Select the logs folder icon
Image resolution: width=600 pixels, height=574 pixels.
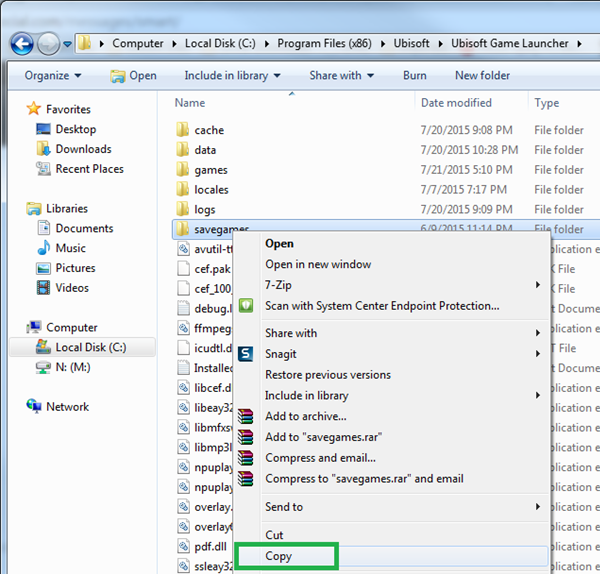(183, 209)
